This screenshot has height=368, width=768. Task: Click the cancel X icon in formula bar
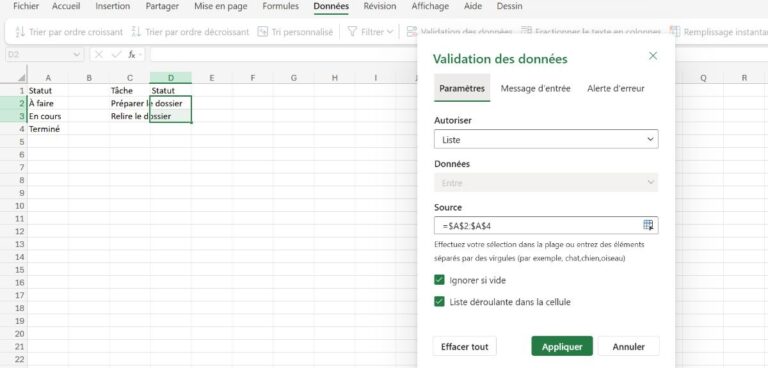tap(99, 54)
